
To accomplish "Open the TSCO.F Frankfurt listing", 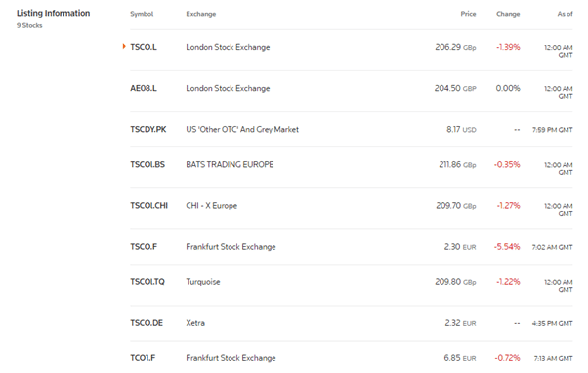I will pos(144,247).
